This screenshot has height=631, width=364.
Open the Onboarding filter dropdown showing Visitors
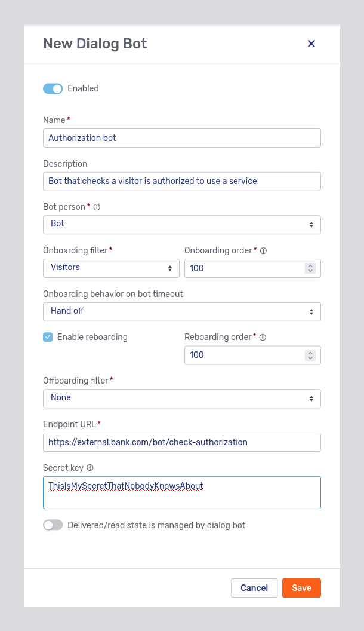point(111,268)
